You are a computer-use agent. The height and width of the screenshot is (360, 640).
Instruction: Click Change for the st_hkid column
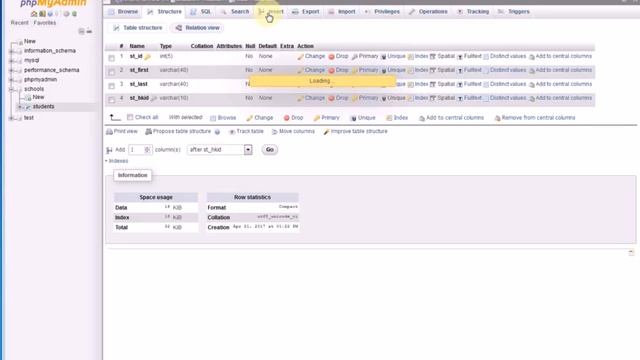click(311, 98)
